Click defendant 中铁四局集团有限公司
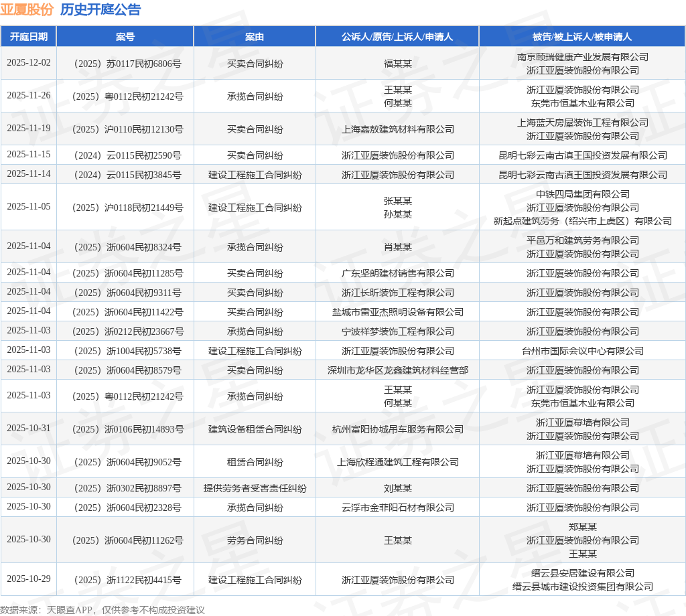This screenshot has width=686, height=616. (583, 194)
